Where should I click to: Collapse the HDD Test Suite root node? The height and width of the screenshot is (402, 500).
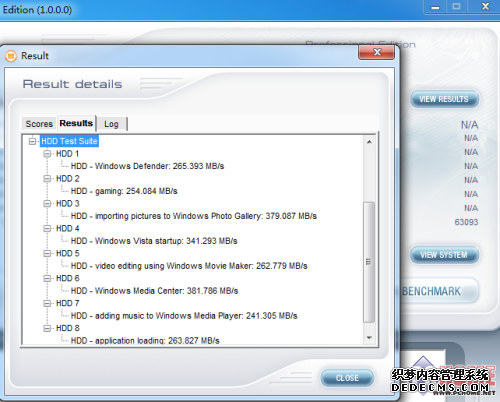click(x=32, y=141)
